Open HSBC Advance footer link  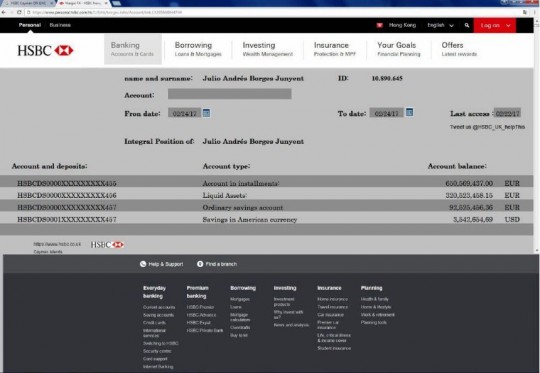pyautogui.click(x=201, y=314)
